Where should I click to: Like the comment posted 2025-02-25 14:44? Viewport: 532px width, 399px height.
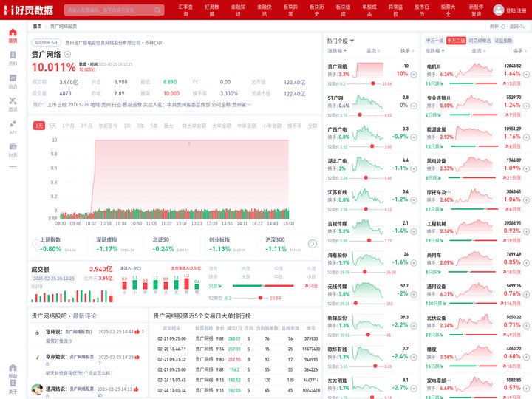(137, 332)
